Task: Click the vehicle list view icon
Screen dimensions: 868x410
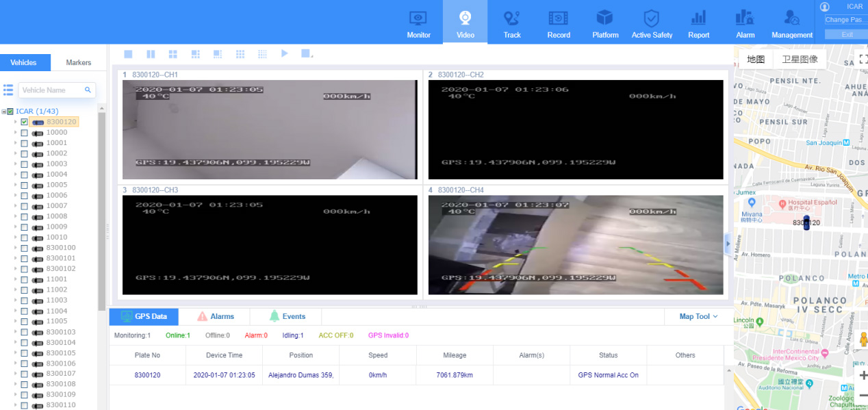Action: click(8, 90)
